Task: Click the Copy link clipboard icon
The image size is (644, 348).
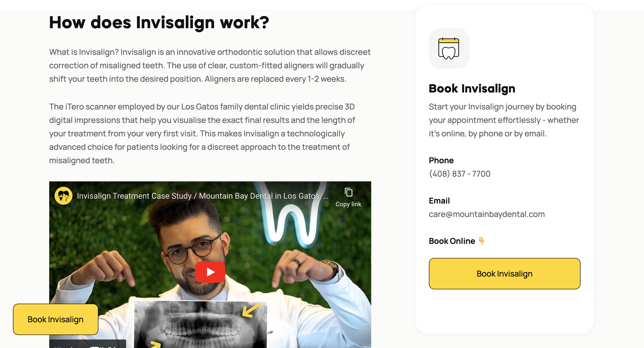Action: click(348, 192)
